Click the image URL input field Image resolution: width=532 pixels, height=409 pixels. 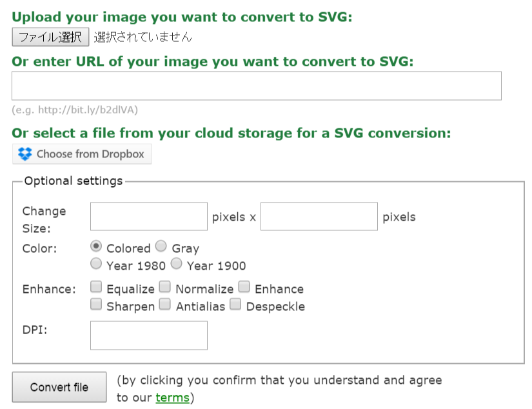256,86
